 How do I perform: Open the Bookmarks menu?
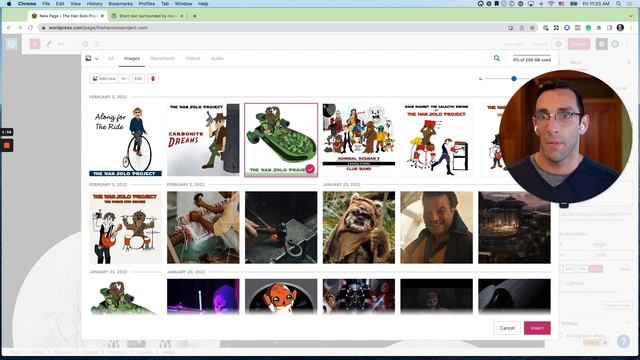click(120, 4)
